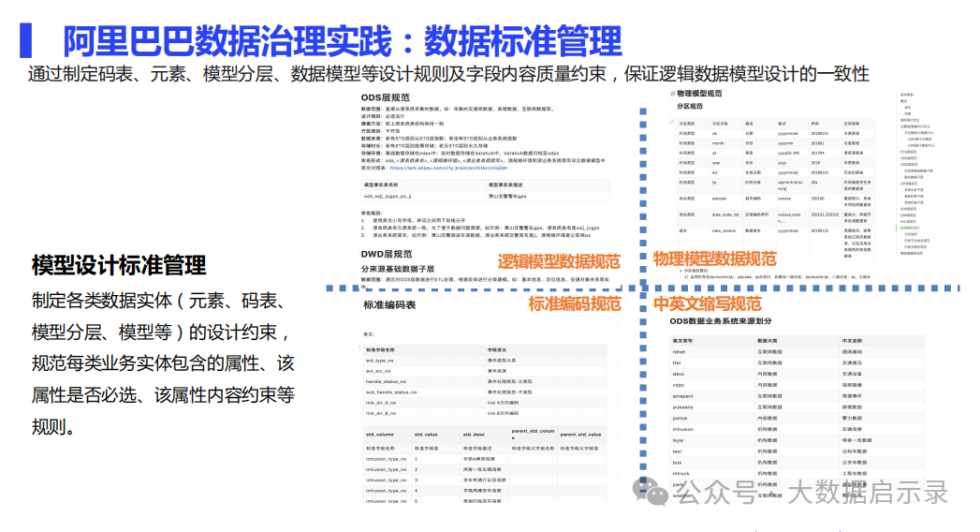
Task: Click the sub_handle_status_no field row
Action: 485,392
